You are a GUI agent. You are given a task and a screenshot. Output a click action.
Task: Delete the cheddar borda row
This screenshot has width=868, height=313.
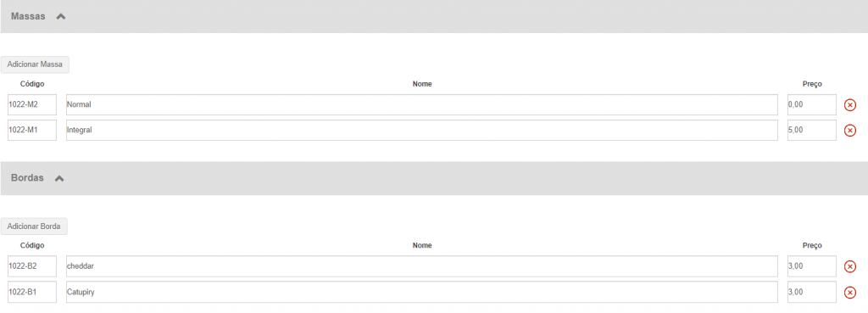pyautogui.click(x=849, y=267)
